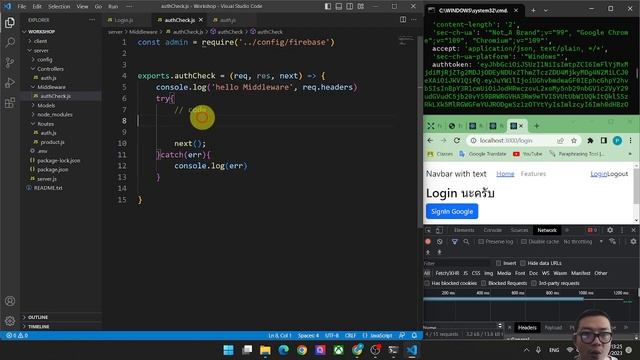Image resolution: width=640 pixels, height=360 pixels.
Task: Stop recording the network log
Action: point(428,242)
